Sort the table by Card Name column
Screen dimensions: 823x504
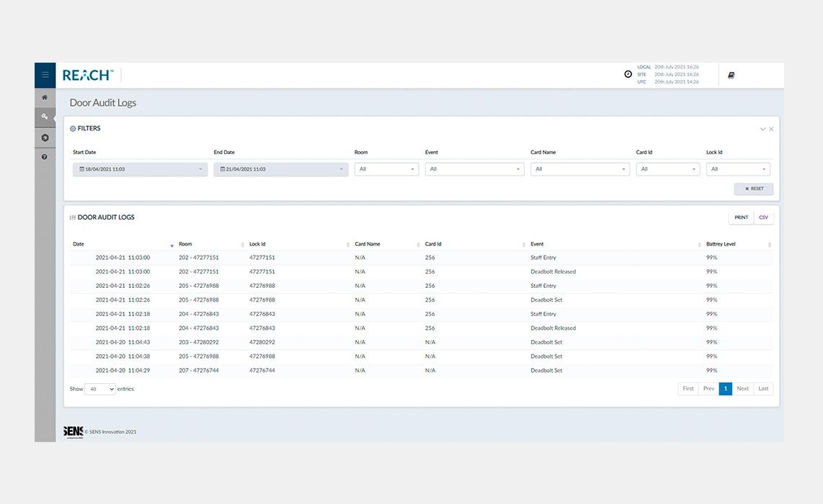[x=387, y=244]
